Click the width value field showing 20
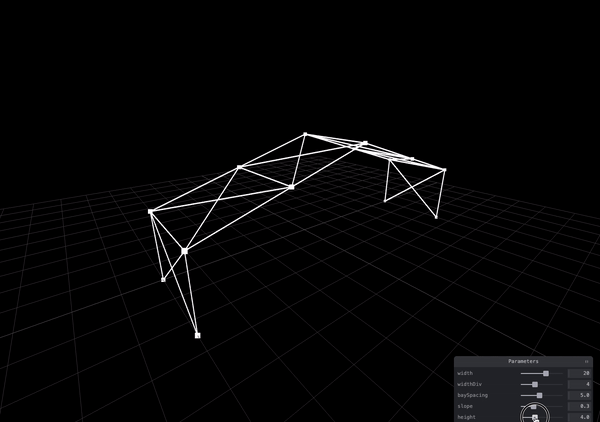The image size is (600, 422). (579, 373)
